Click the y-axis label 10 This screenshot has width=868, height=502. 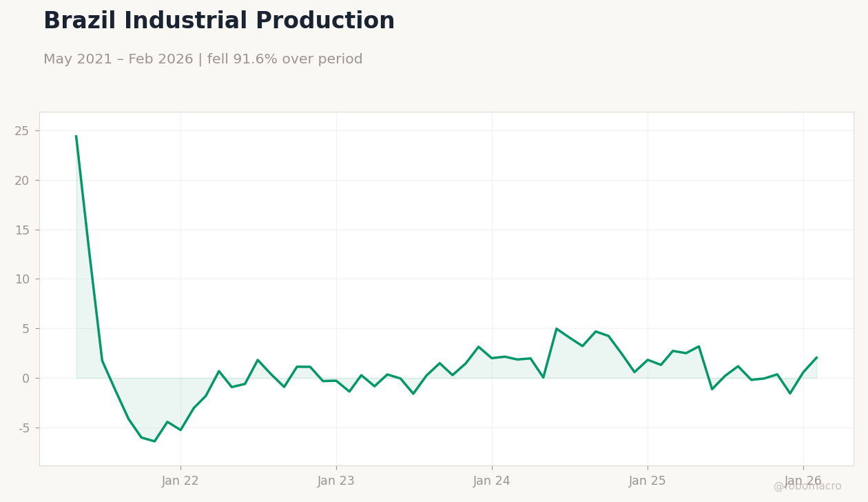[22, 279]
